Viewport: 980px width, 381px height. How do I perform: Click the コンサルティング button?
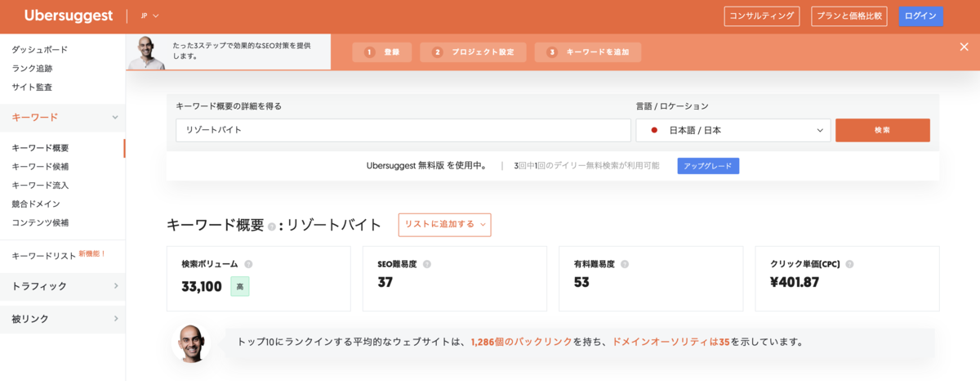[x=761, y=16]
